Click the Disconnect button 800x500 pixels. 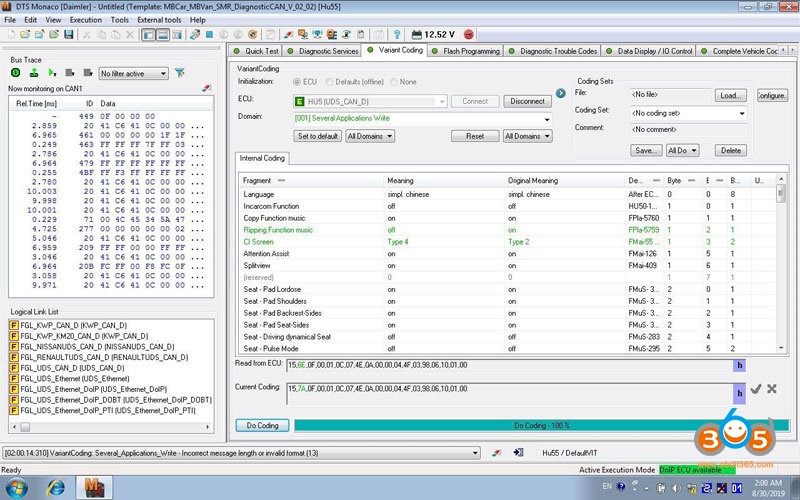(526, 101)
